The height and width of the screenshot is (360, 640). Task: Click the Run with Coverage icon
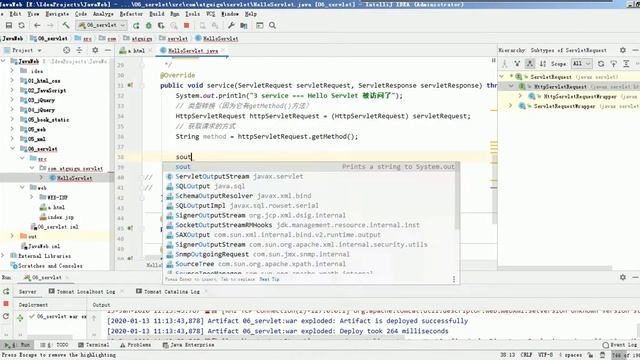point(161,25)
